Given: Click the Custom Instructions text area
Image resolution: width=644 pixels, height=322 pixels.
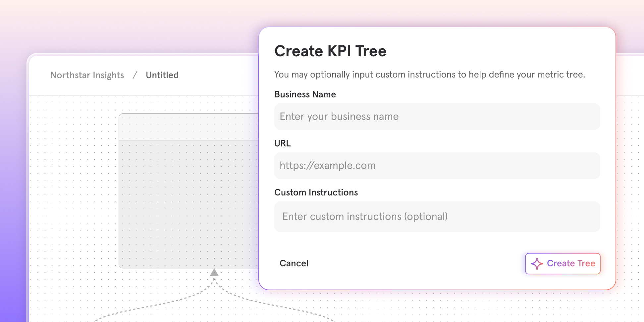Looking at the screenshot, I should coord(437,216).
